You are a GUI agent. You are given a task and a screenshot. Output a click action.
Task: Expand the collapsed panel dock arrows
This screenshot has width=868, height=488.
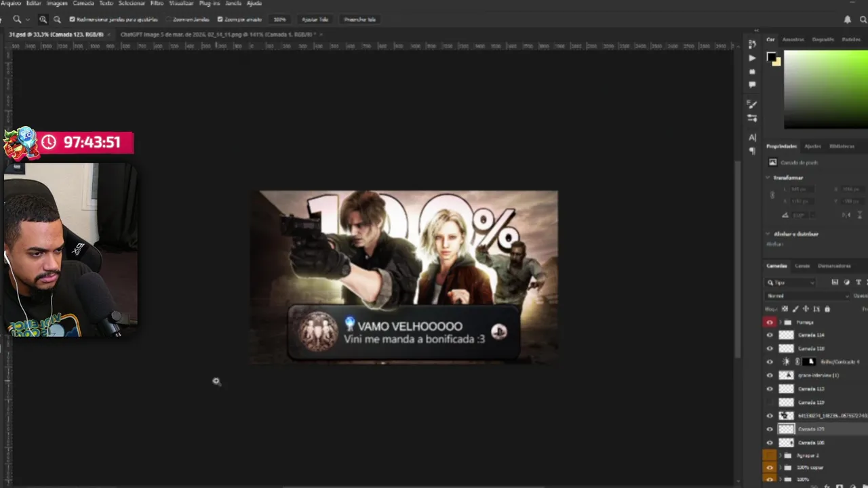[x=757, y=32]
